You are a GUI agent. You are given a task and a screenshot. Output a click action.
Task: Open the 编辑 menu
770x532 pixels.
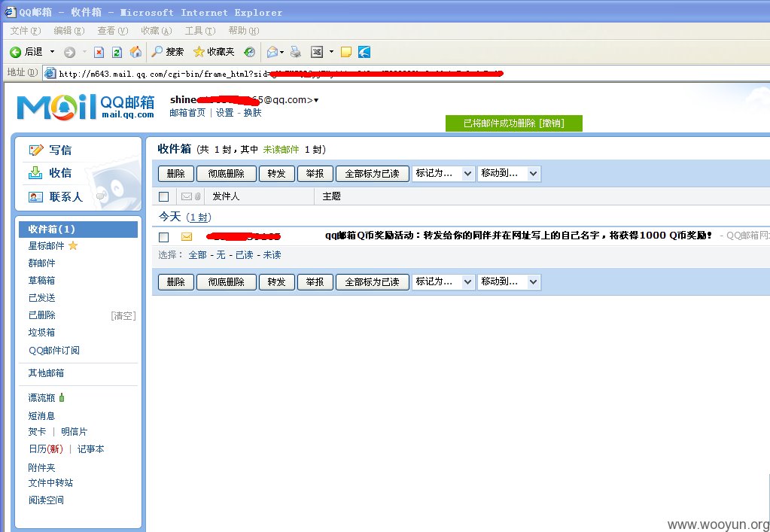point(69,30)
